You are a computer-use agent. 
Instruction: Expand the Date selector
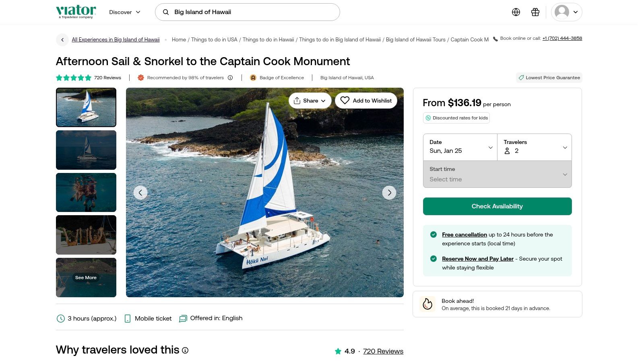pyautogui.click(x=460, y=147)
